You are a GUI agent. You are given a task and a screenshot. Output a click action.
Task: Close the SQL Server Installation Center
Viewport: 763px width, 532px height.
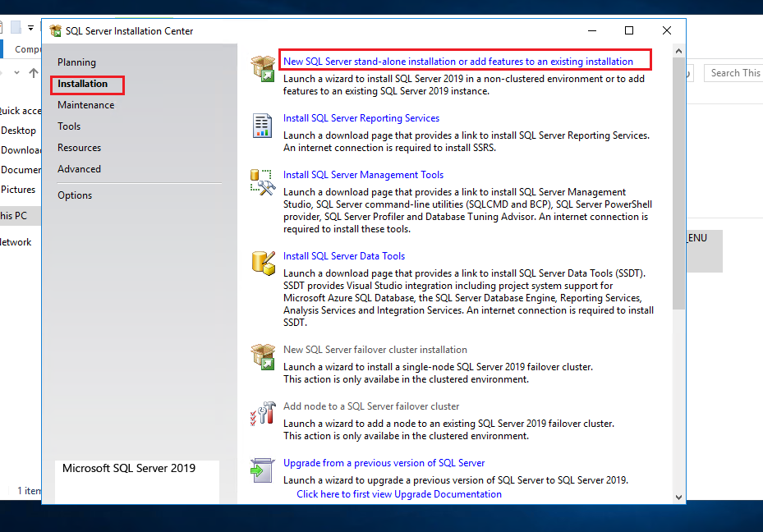(667, 30)
